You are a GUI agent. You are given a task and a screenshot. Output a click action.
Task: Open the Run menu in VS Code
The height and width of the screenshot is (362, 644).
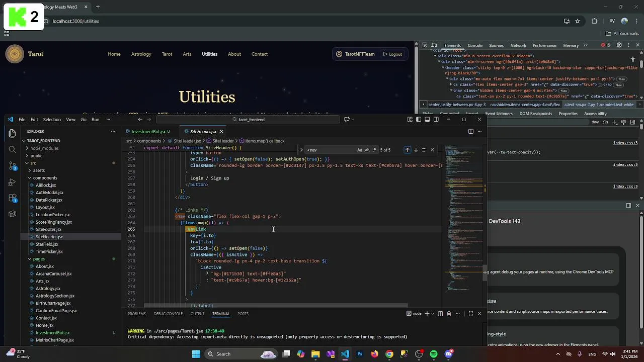point(95,120)
